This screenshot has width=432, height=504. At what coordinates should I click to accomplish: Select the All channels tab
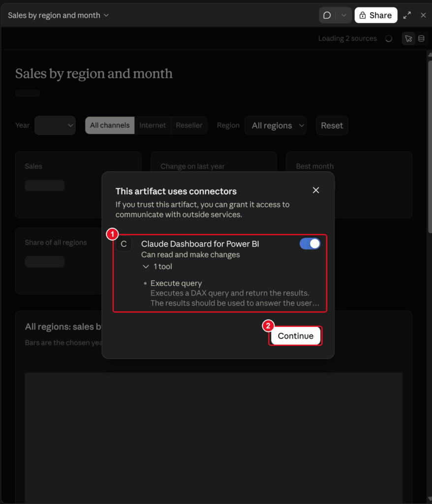110,126
